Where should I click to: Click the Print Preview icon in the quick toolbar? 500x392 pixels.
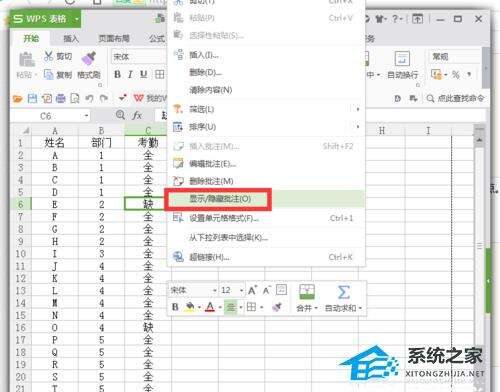point(75,98)
